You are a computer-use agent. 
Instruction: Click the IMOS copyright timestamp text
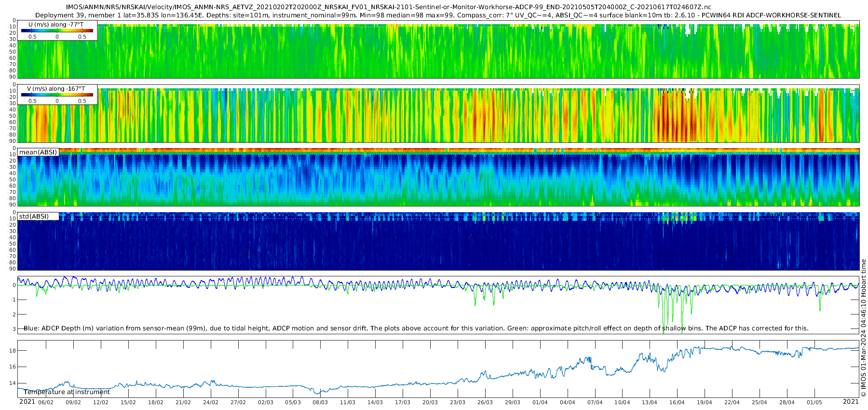tap(863, 328)
